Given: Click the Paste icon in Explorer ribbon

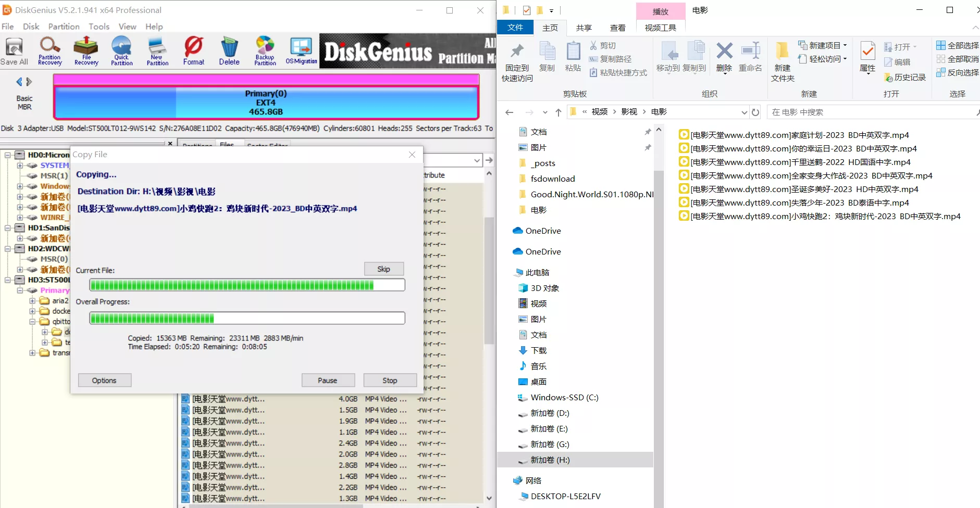Looking at the screenshot, I should click(x=573, y=57).
